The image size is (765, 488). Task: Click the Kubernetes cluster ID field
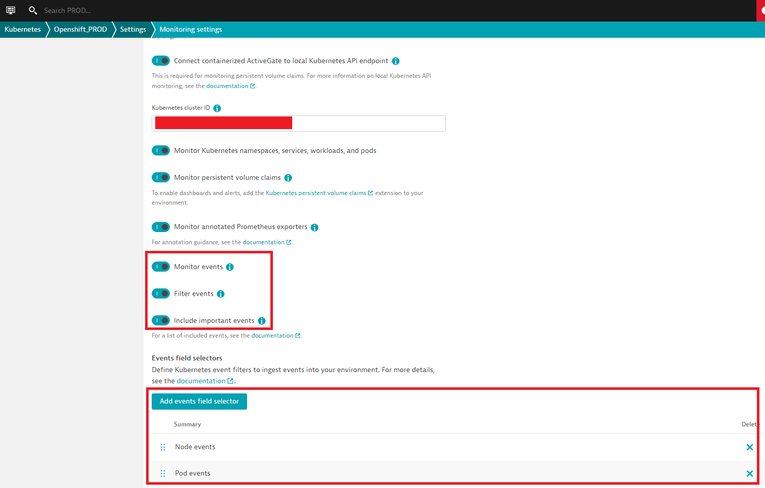coord(299,123)
